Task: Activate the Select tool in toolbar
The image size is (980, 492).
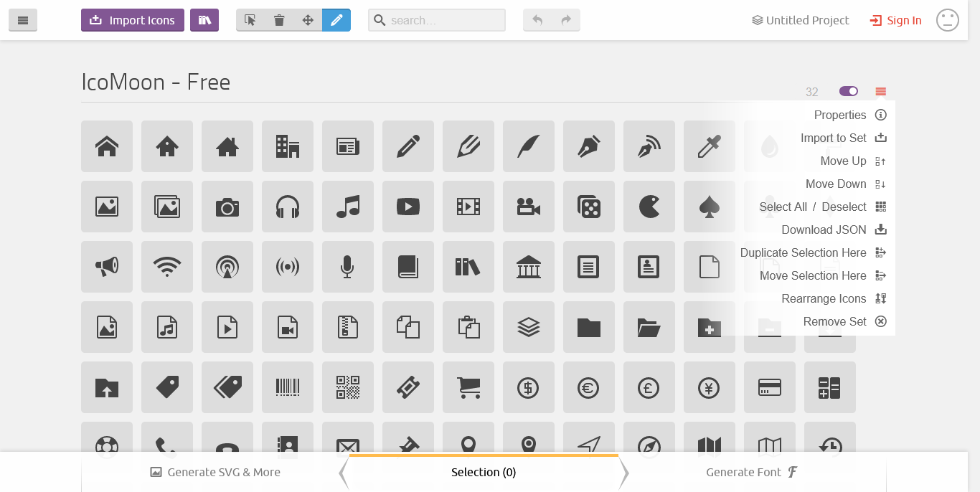Action: (x=250, y=20)
